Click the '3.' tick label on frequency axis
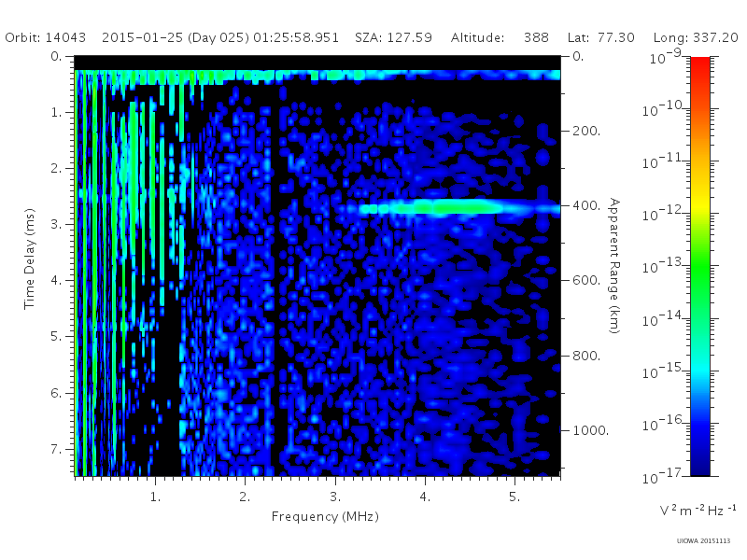Screen dimensions: 747x560 (335, 497)
